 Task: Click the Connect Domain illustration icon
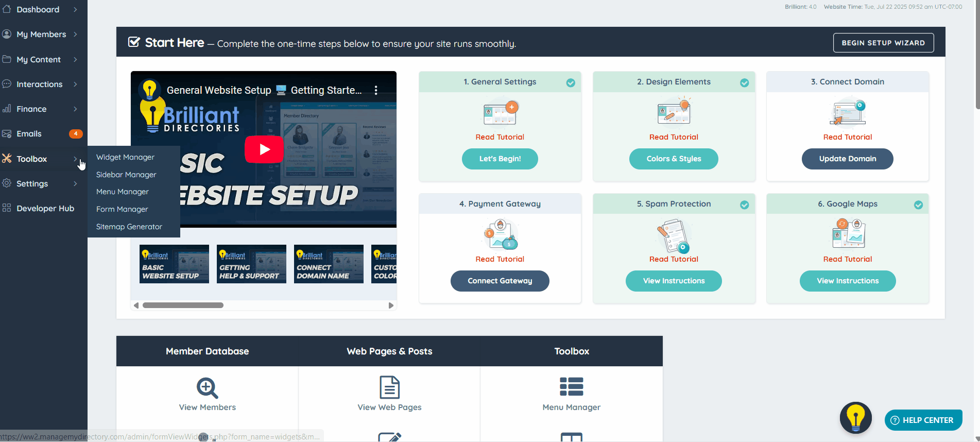tap(848, 113)
